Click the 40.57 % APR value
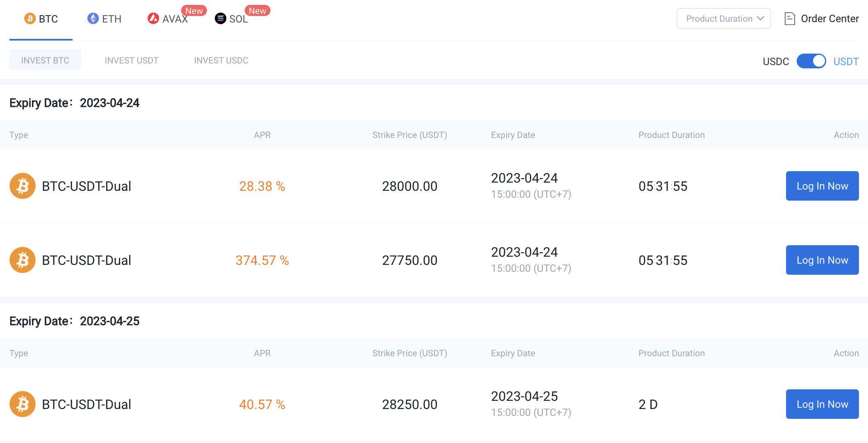The width and height of the screenshot is (868, 443). tap(262, 405)
